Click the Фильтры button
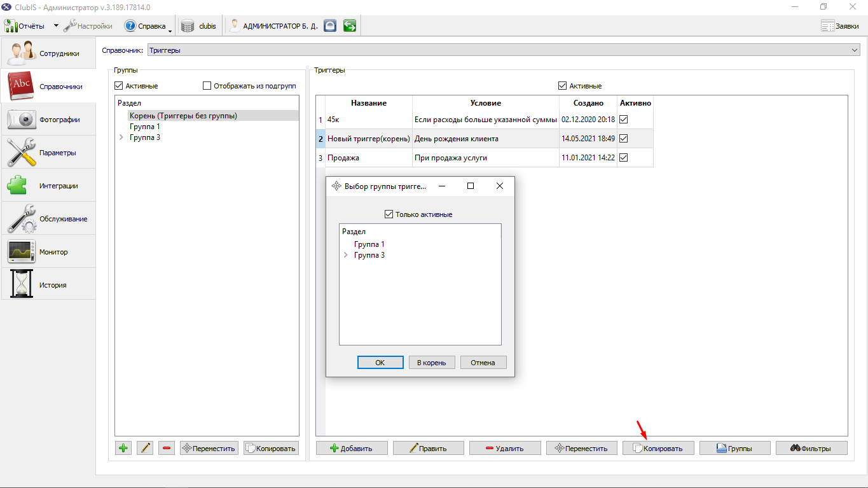The height and width of the screenshot is (488, 868). [811, 448]
